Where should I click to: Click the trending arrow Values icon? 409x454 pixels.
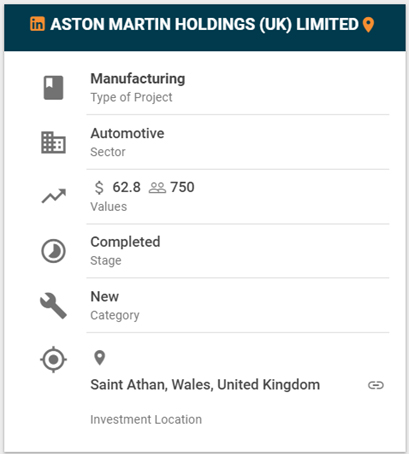(54, 196)
